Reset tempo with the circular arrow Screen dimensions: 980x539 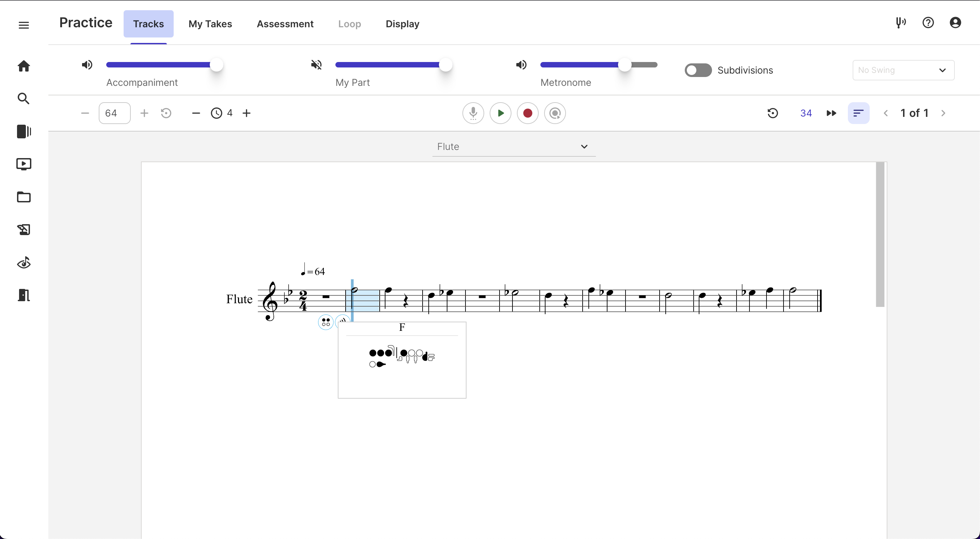[166, 113]
